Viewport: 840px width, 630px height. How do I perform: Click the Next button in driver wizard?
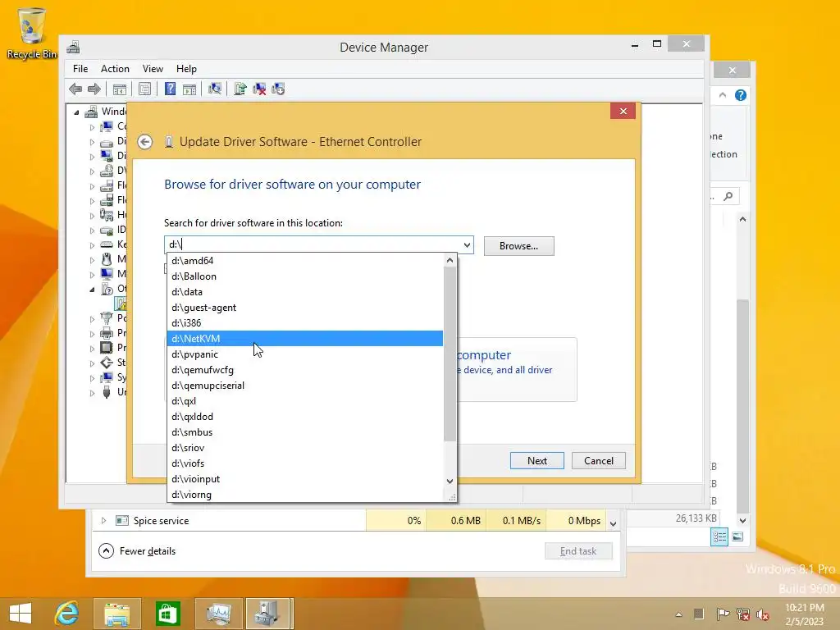click(x=536, y=461)
